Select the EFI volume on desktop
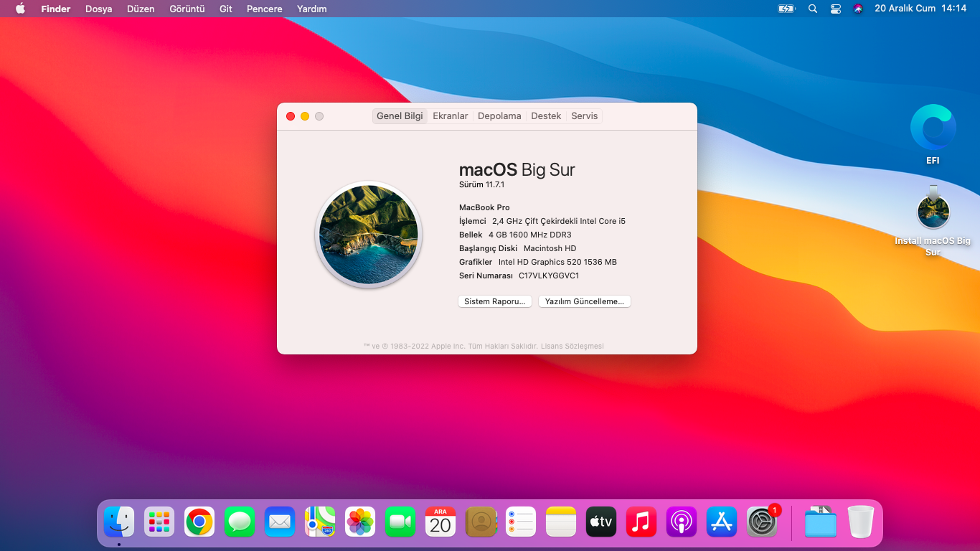The height and width of the screenshot is (551, 980). click(933, 134)
